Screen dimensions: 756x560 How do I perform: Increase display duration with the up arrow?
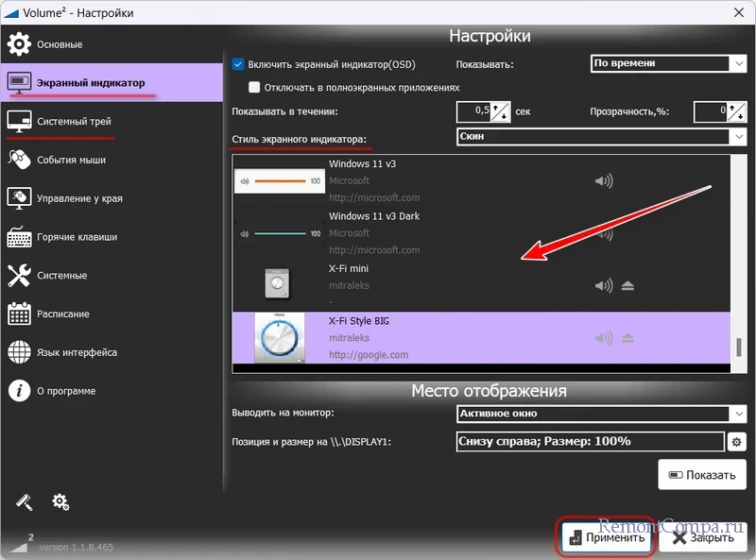click(x=496, y=108)
